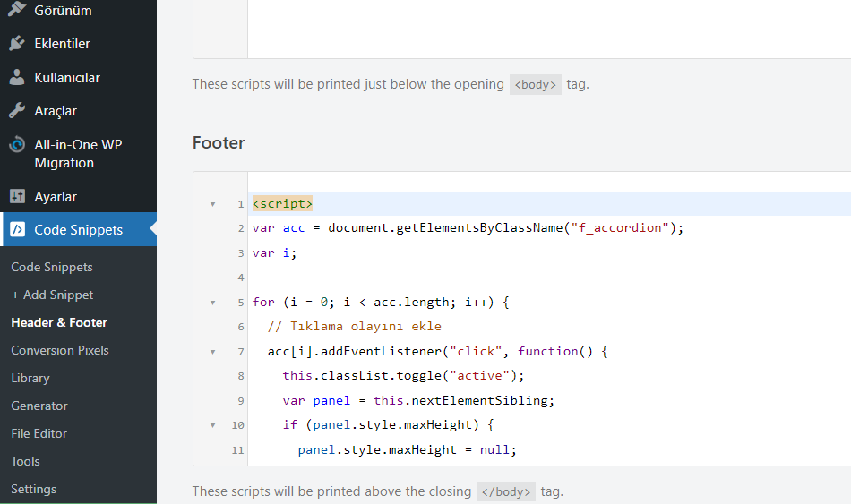Screen dimensions: 851x504
Task: Click the <body> code tag label
Action: click(535, 85)
